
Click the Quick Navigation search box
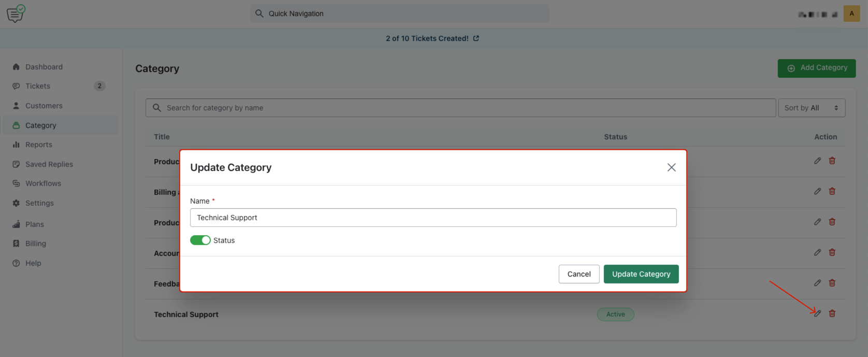click(399, 13)
